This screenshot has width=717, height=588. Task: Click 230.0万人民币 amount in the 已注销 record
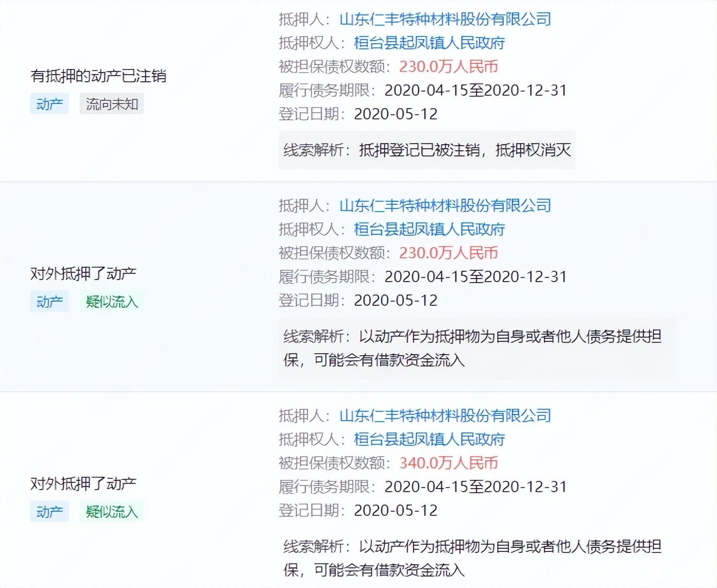[x=449, y=67]
